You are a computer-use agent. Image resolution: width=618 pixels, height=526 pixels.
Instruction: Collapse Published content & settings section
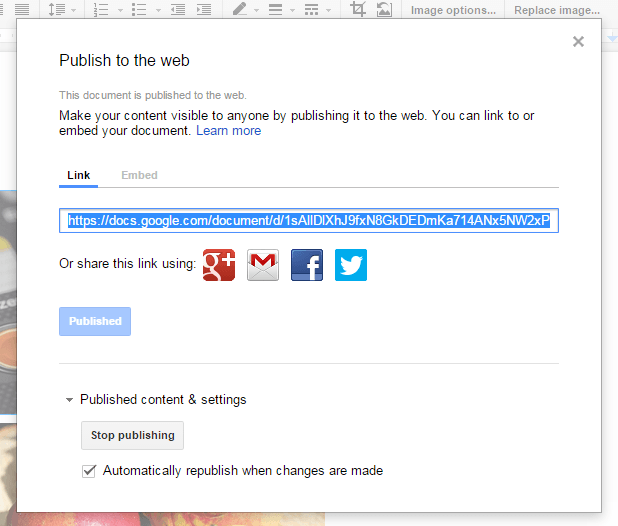coord(69,400)
